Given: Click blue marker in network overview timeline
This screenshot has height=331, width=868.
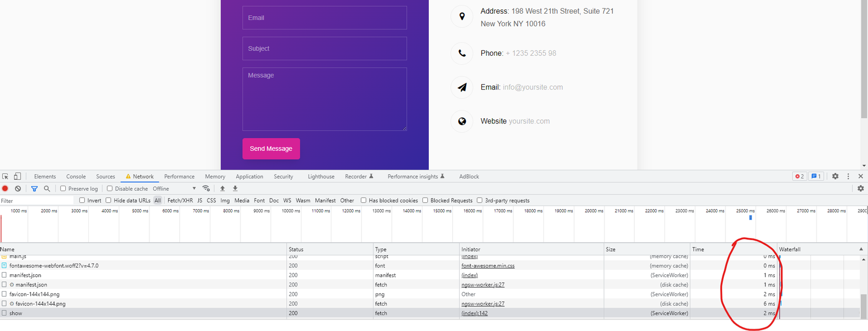Looking at the screenshot, I should tap(751, 218).
